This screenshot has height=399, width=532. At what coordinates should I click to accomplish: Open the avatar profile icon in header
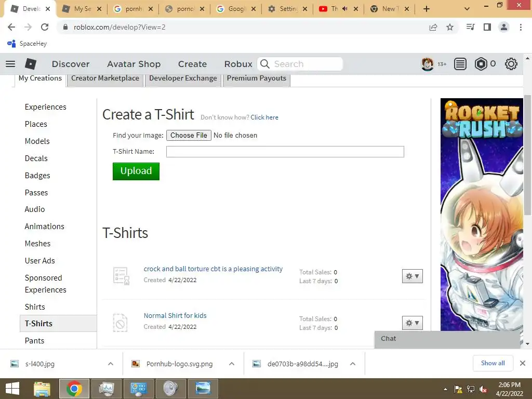pyautogui.click(x=427, y=64)
